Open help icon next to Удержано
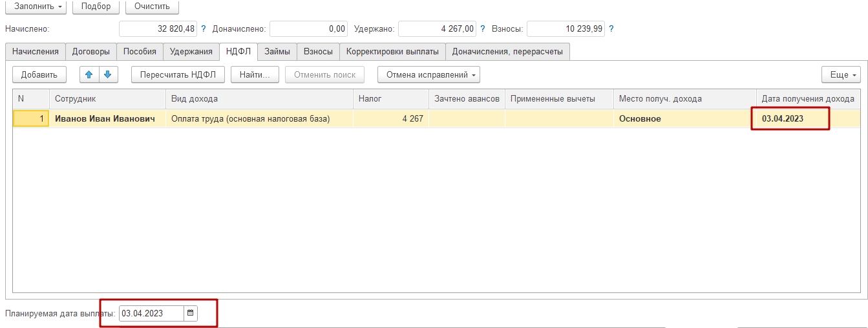This screenshot has height=328, width=868. tap(483, 29)
